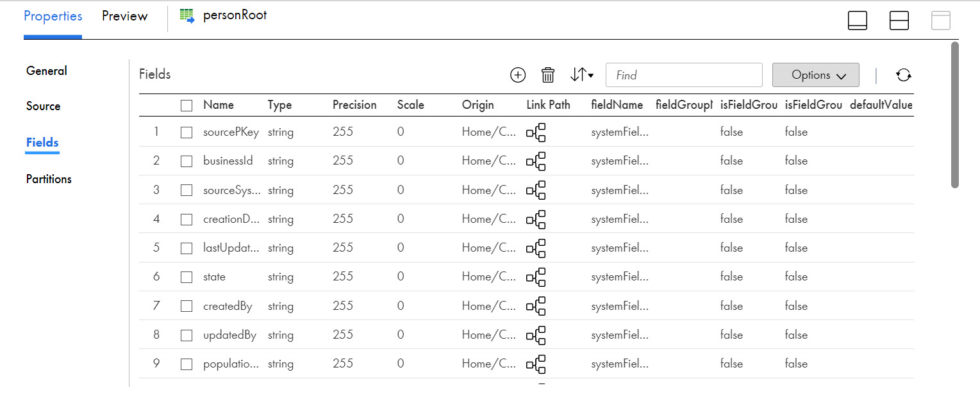Open link path for sourceSys... row
Screen dimensions: 980x404
click(x=536, y=190)
